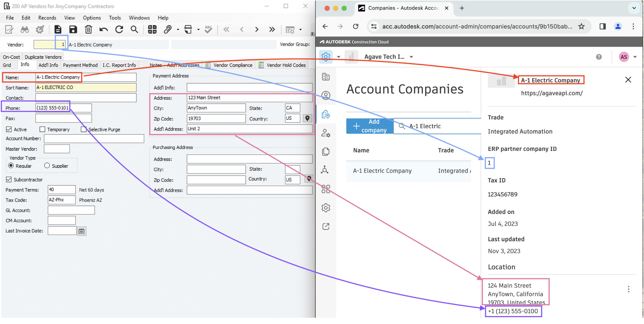The height and width of the screenshot is (324, 644).
Task: Undo changes with the curved arrow icon
Action: [x=104, y=29]
